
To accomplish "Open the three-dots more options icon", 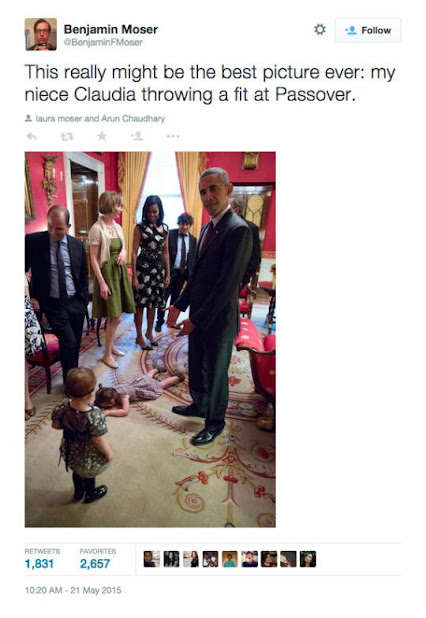I will [x=173, y=136].
